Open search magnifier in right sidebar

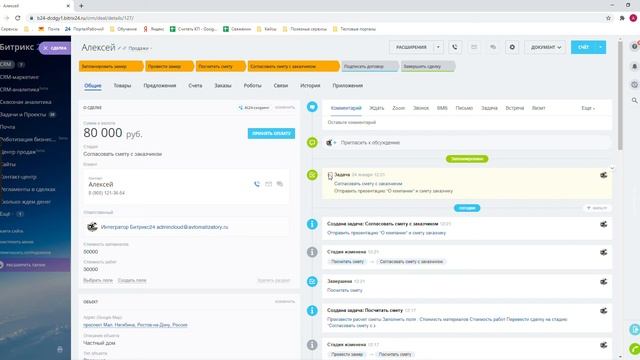click(634, 100)
